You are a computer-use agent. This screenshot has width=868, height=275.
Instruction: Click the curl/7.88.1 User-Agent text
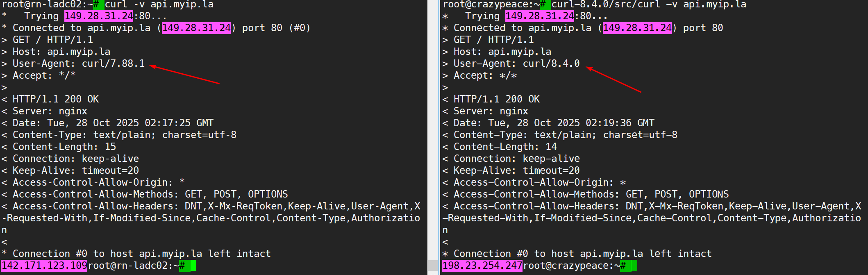pyautogui.click(x=113, y=64)
